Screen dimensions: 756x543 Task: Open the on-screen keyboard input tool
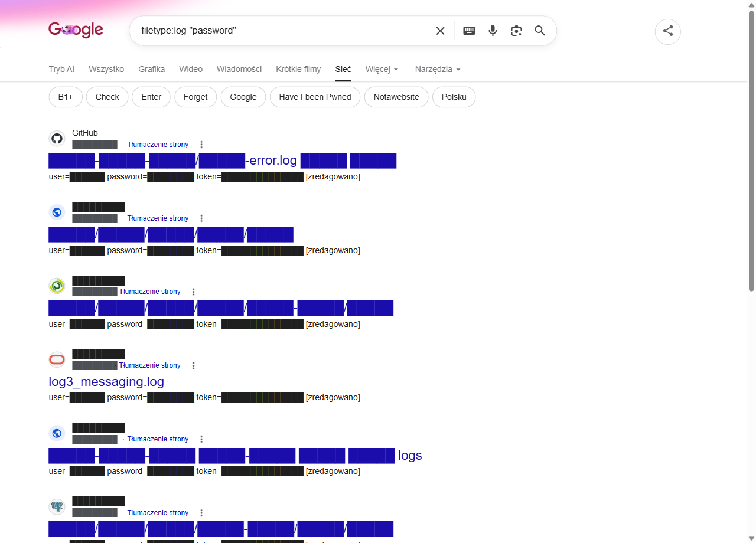469,31
